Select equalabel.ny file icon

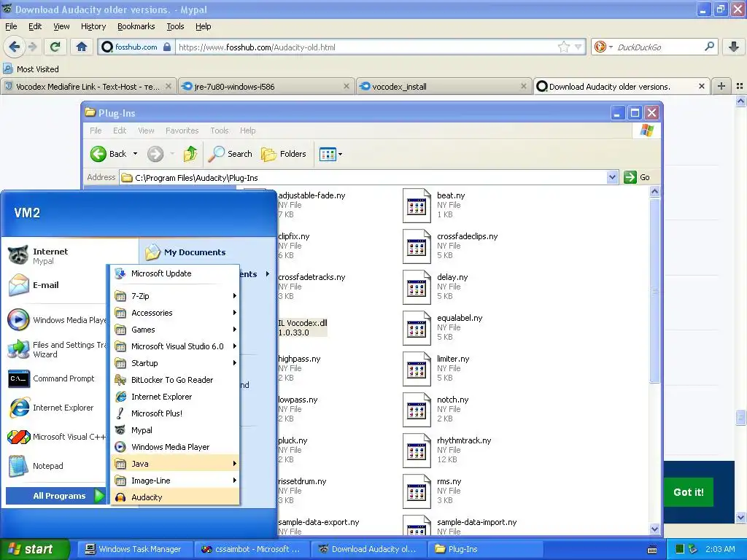click(417, 329)
